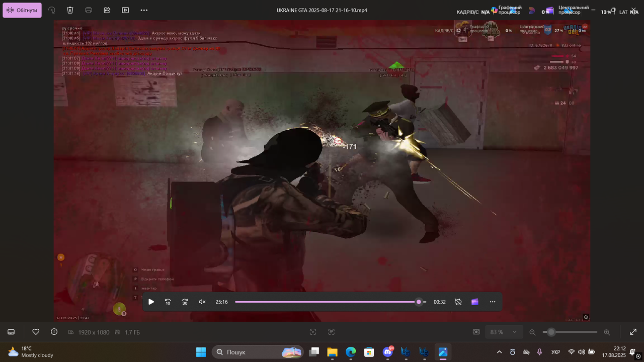Click the Пошук taskbar search box
Screen dimensions: 644x362
click(x=258, y=352)
